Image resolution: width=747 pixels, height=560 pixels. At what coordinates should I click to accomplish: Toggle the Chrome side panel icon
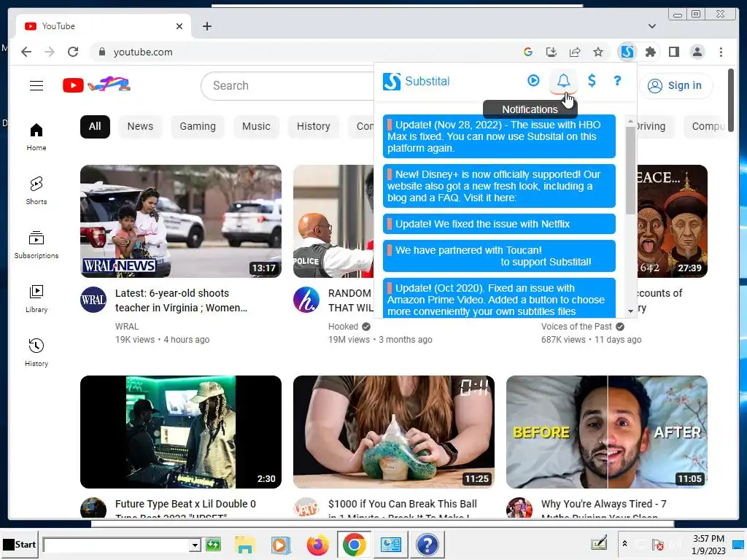pyautogui.click(x=673, y=52)
